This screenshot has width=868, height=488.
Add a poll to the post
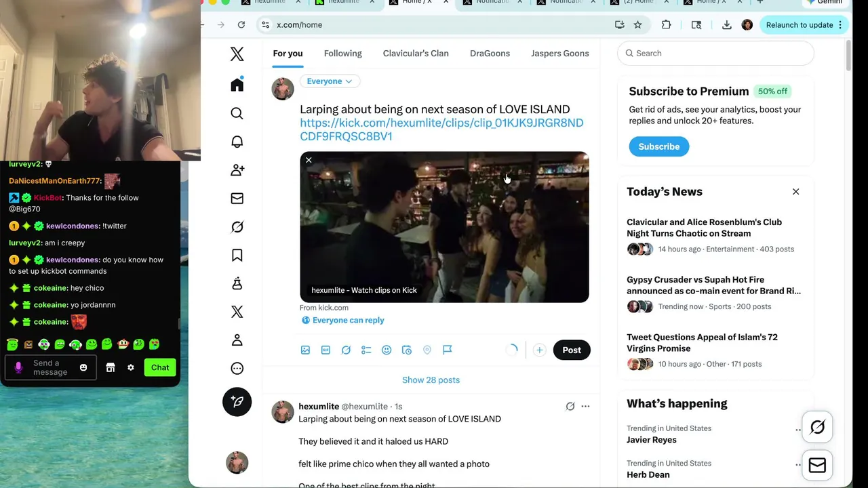coord(366,350)
